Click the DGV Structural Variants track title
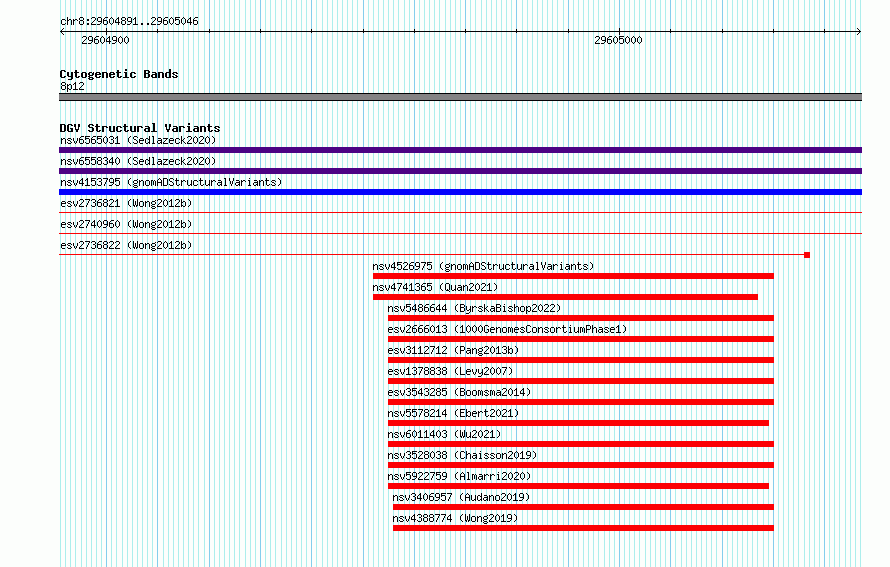This screenshot has width=890, height=567. (140, 128)
